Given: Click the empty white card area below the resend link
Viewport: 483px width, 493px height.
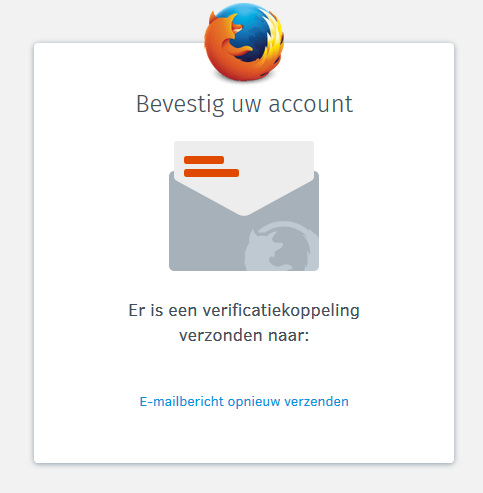Looking at the screenshot, I should 244,437.
